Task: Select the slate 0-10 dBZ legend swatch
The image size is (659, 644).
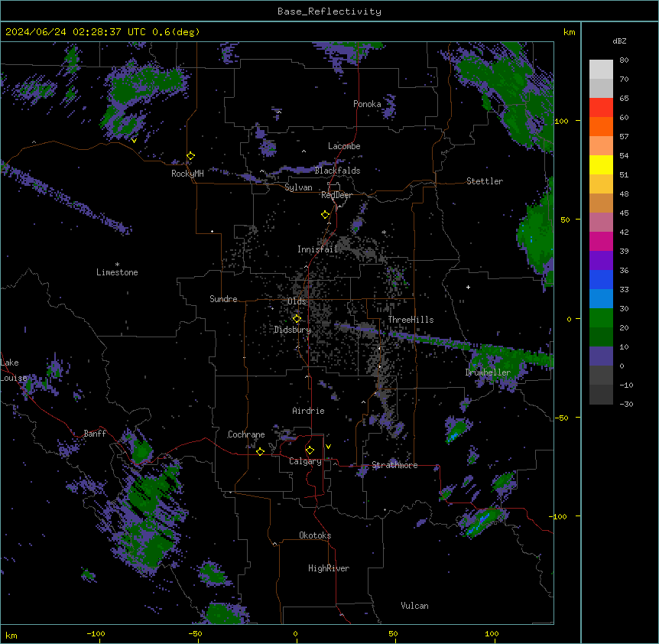Action: tap(601, 356)
